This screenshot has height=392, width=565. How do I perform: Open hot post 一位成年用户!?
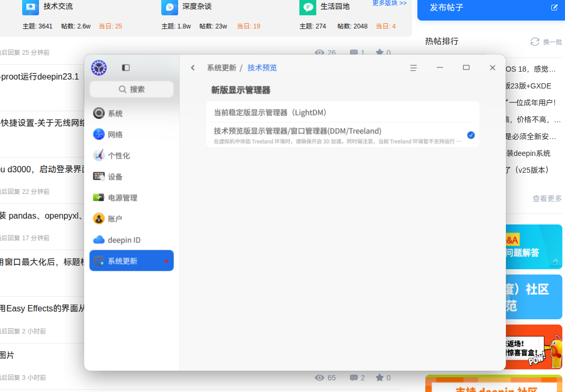pyautogui.click(x=531, y=103)
